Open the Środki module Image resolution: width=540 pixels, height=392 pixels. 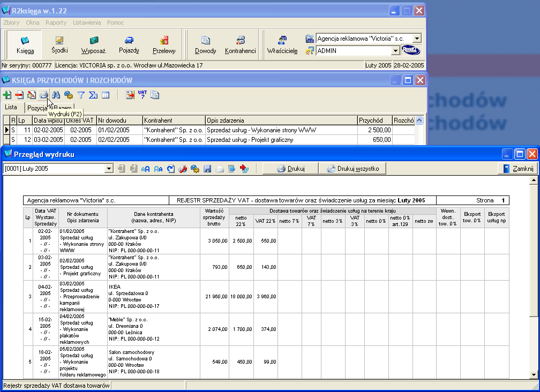59,45
